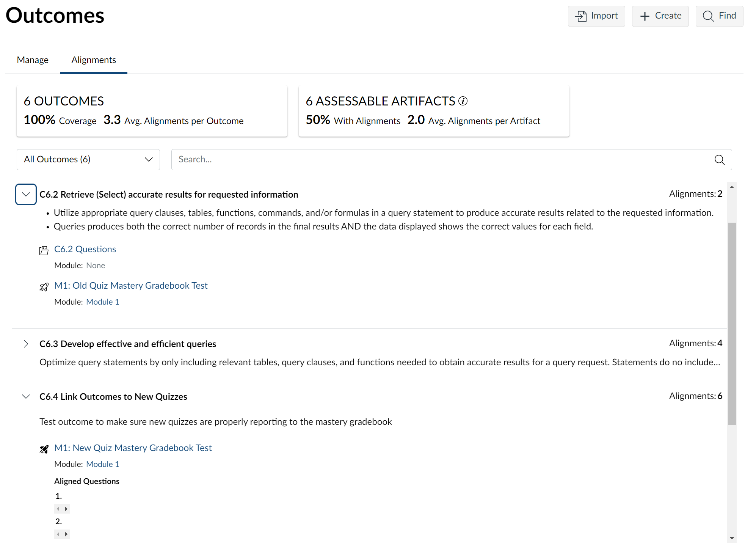The height and width of the screenshot is (550, 756).
Task: Open Module 1 link under New Quiz Mastery
Action: tap(102, 464)
